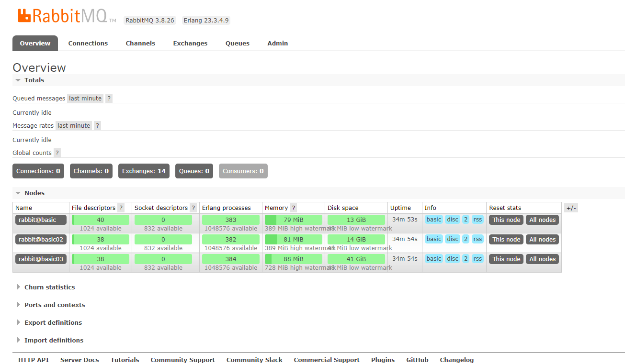Image resolution: width=625 pixels, height=364 pixels.
Task: Reset stats for This node on rabbit@basic
Action: tap(506, 220)
